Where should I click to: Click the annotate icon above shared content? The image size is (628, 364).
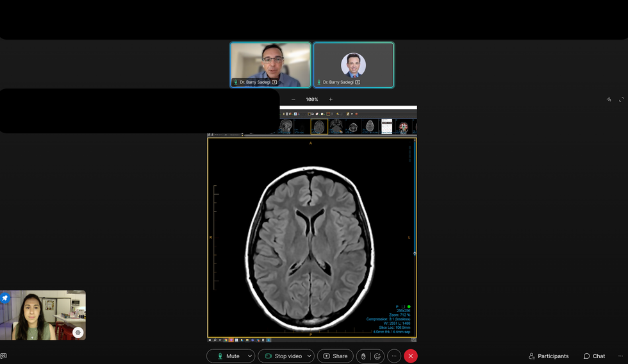click(609, 100)
